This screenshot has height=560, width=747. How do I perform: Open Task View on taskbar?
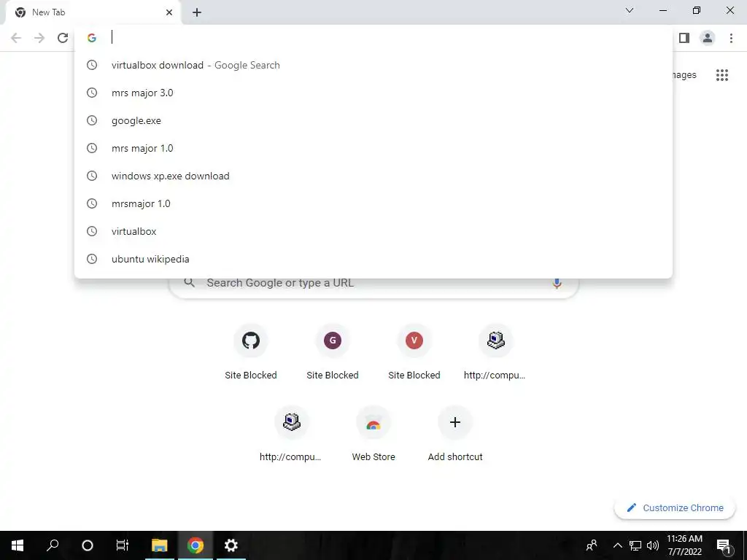(x=123, y=545)
